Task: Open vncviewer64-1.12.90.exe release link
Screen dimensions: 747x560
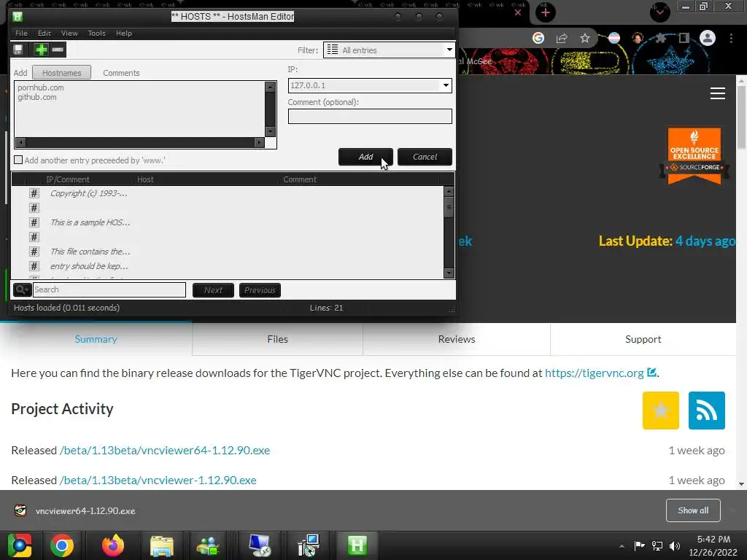Action: click(165, 450)
